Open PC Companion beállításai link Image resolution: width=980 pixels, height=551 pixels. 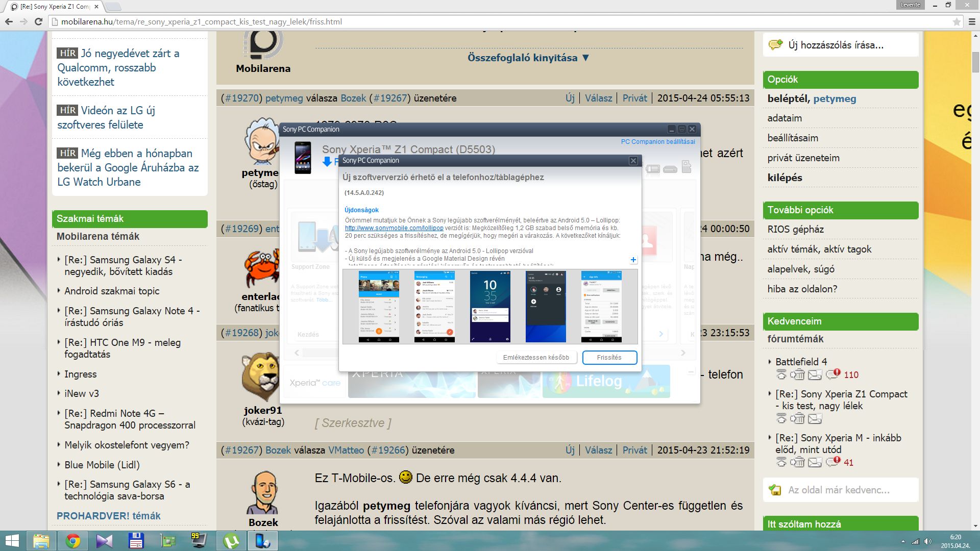[658, 142]
